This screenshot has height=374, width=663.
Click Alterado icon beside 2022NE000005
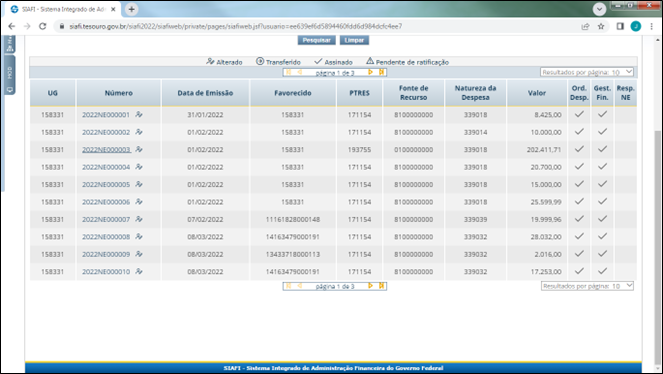tap(139, 184)
